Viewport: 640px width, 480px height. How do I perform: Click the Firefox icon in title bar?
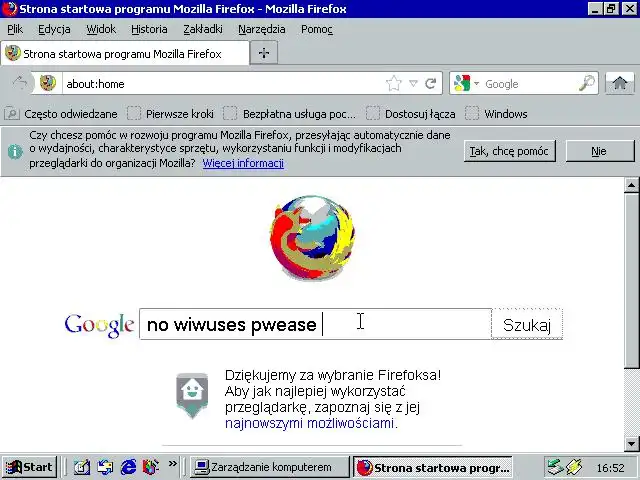click(9, 9)
